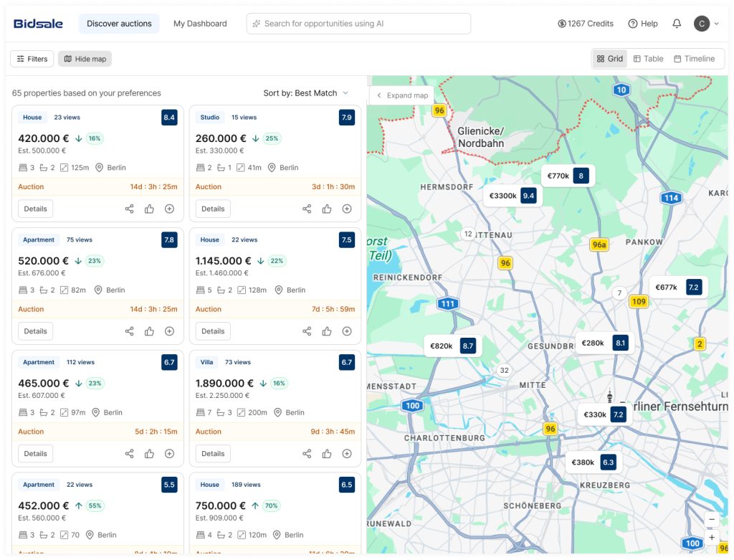Screen dimensions: 734x560
Task: Click the notification bell icon
Action: (676, 24)
